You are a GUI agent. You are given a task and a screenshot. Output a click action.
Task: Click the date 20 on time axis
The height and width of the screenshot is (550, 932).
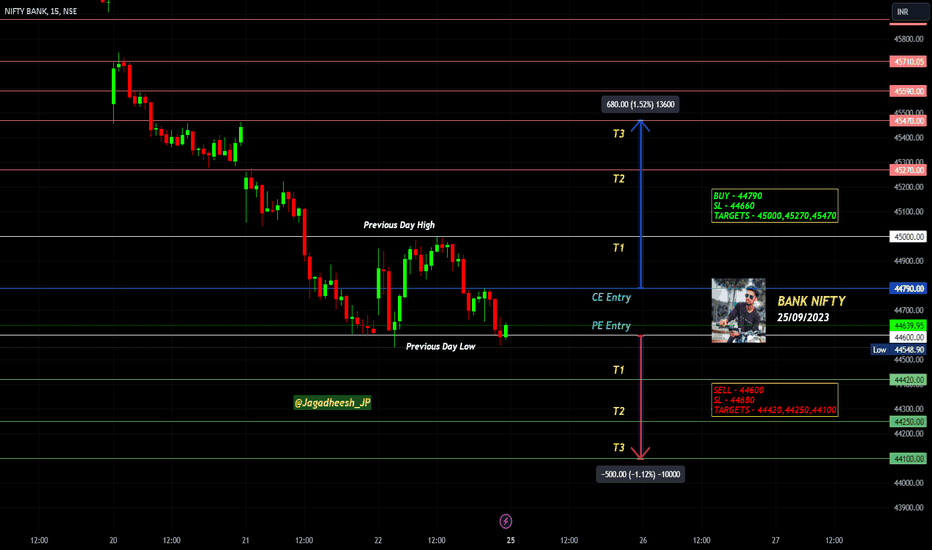[x=113, y=540]
